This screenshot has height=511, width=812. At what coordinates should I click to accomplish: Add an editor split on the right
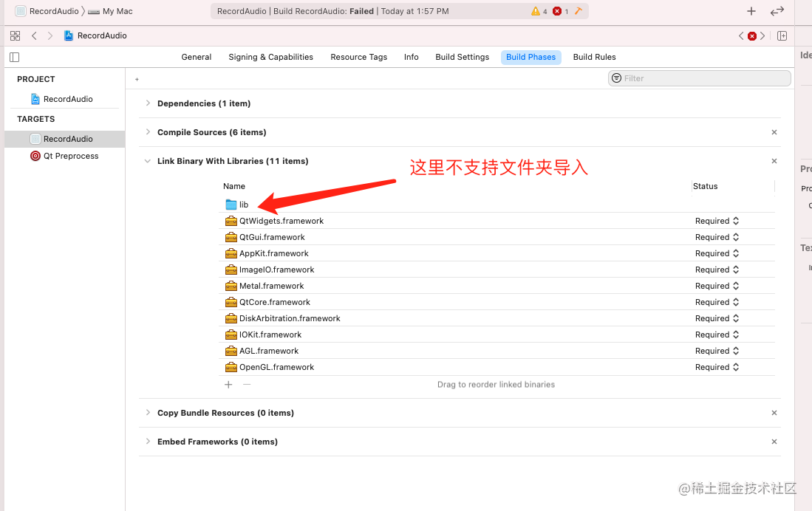point(782,35)
